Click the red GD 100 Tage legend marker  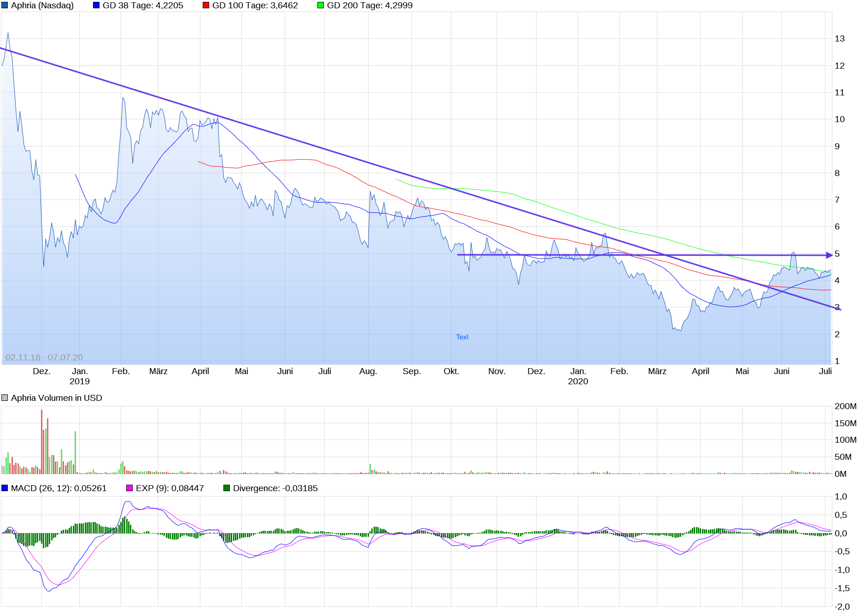[205, 6]
